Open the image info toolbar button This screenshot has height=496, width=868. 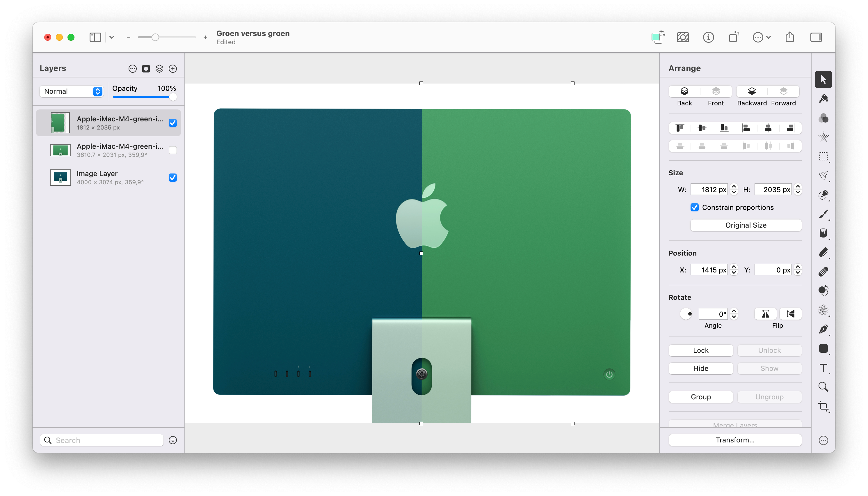coord(708,37)
